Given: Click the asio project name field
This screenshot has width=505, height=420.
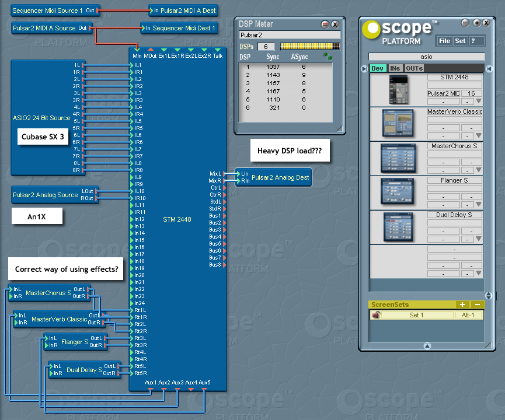Looking at the screenshot, I should click(426, 57).
